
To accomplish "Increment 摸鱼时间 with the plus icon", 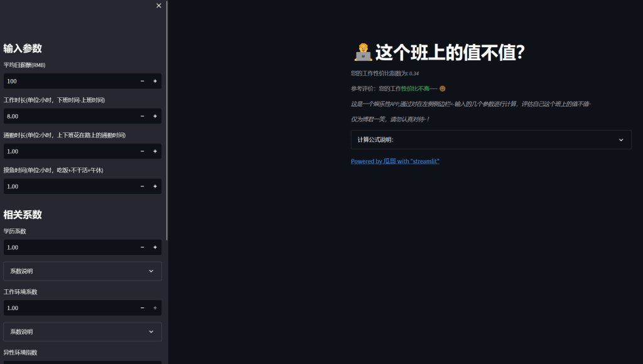I will click(154, 186).
